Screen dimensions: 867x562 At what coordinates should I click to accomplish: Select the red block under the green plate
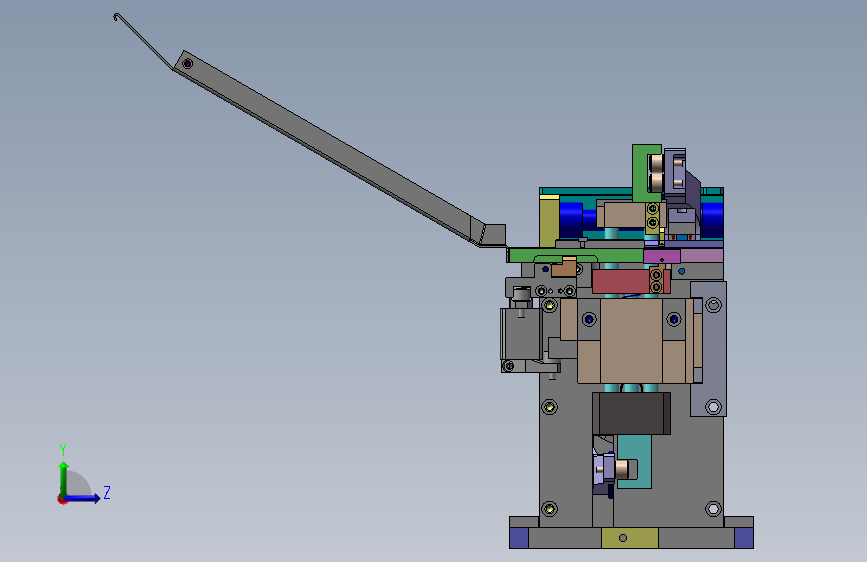coord(620,281)
